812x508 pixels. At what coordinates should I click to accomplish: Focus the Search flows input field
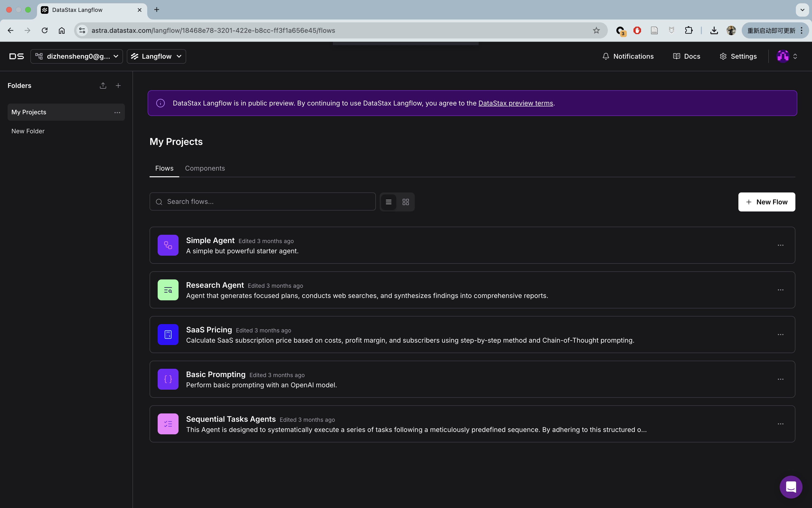pos(263,201)
